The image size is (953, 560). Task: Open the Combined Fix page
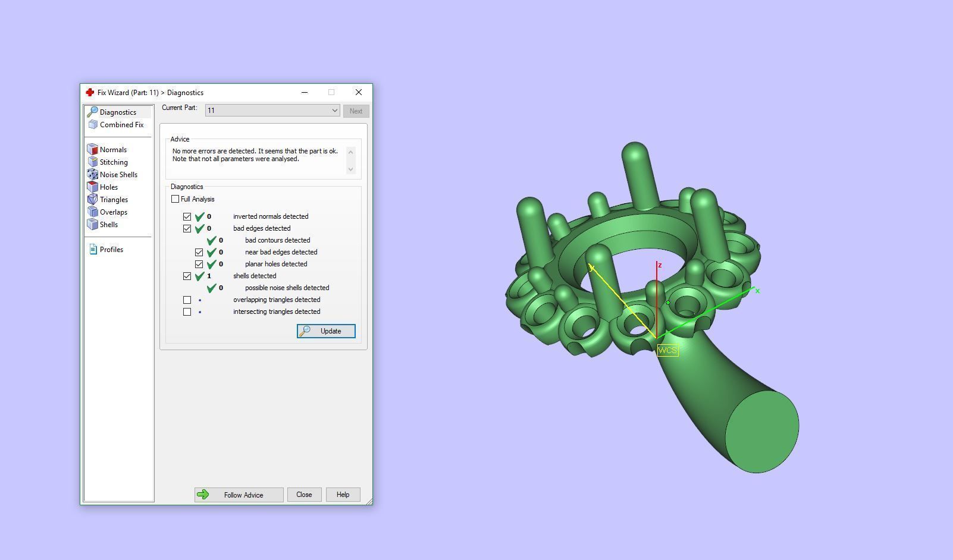[x=121, y=125]
